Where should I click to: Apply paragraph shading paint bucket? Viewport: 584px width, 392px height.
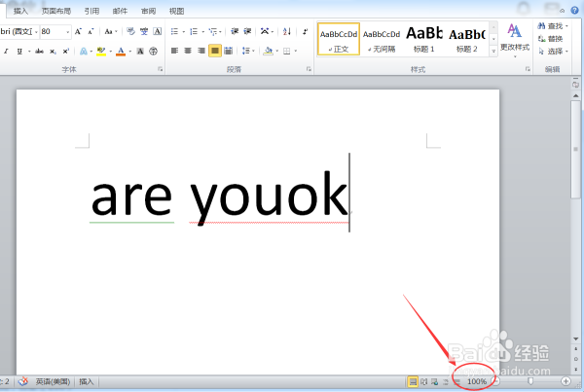coord(268,51)
